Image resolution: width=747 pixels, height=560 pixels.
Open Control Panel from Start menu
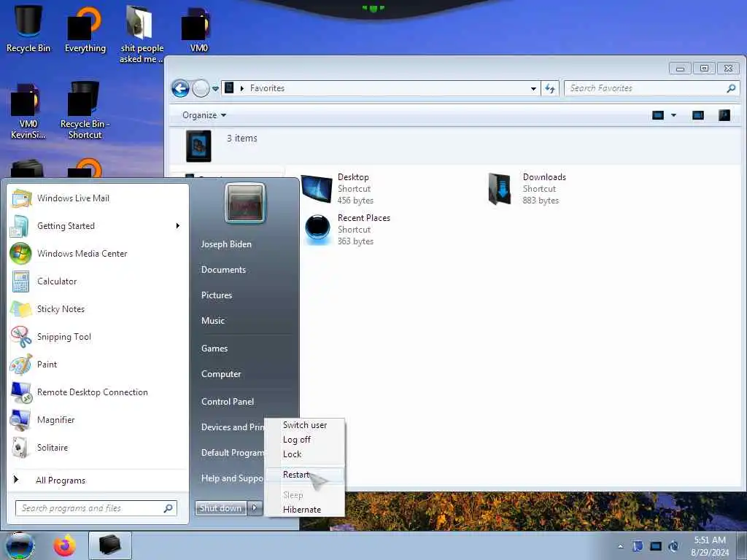coord(228,402)
